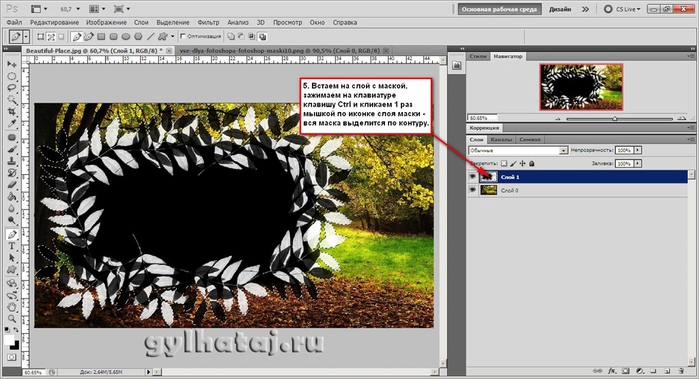Switch to the Каналы tab
Viewport: 699px width, 379px height.
[x=501, y=140]
